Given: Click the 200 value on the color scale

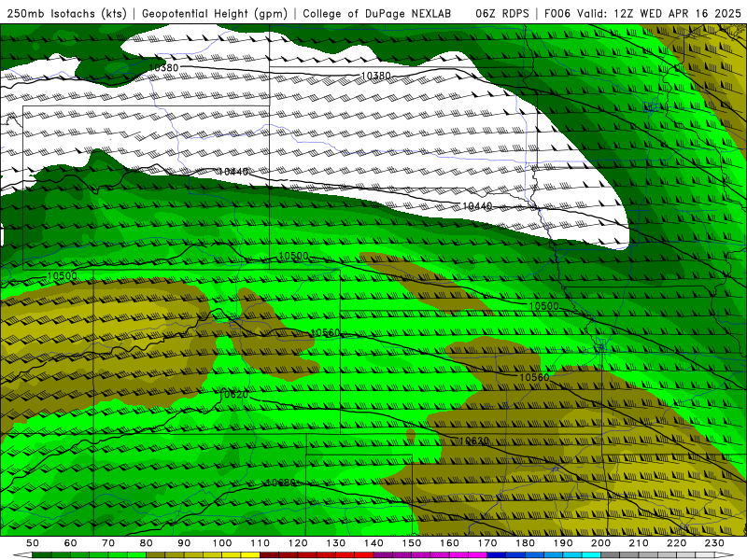Looking at the screenshot, I should (x=600, y=543).
